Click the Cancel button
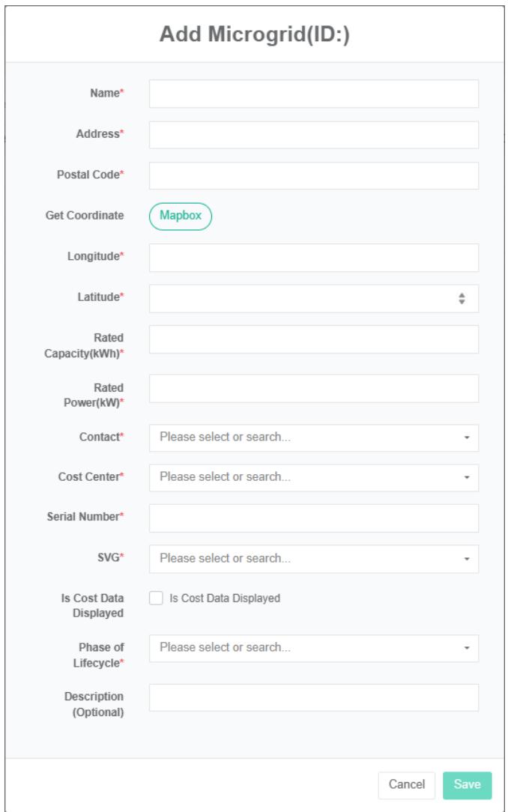This screenshot has width=508, height=812. pyautogui.click(x=407, y=784)
